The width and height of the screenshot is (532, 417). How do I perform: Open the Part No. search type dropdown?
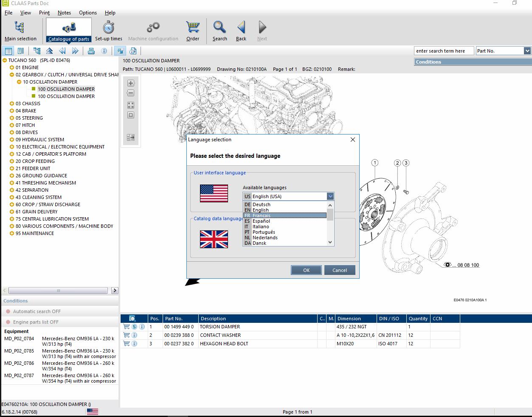pyautogui.click(x=527, y=51)
